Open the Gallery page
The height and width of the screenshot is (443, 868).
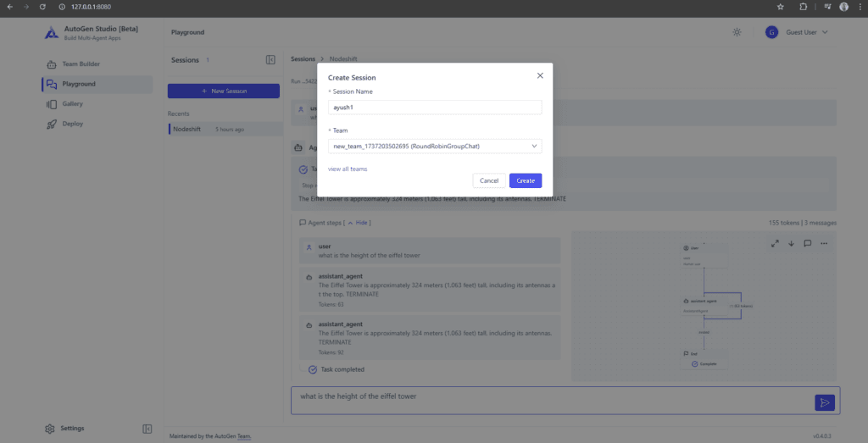pyautogui.click(x=97, y=104)
